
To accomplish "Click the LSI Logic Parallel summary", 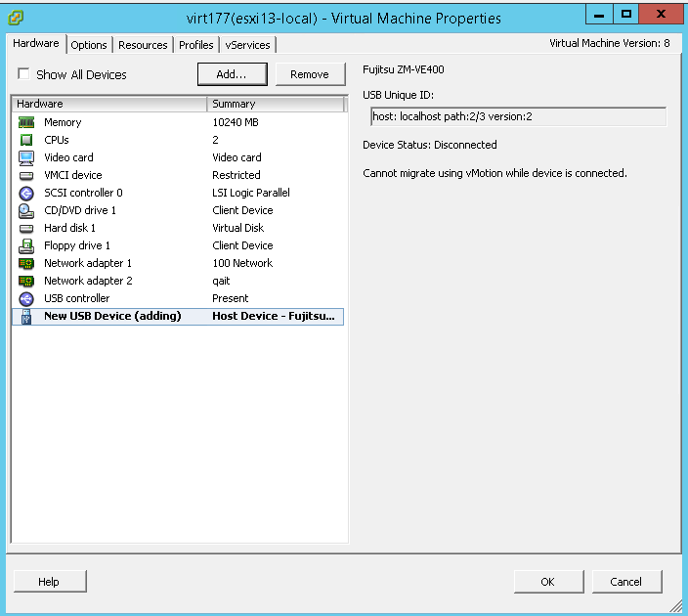I will pyautogui.click(x=251, y=193).
